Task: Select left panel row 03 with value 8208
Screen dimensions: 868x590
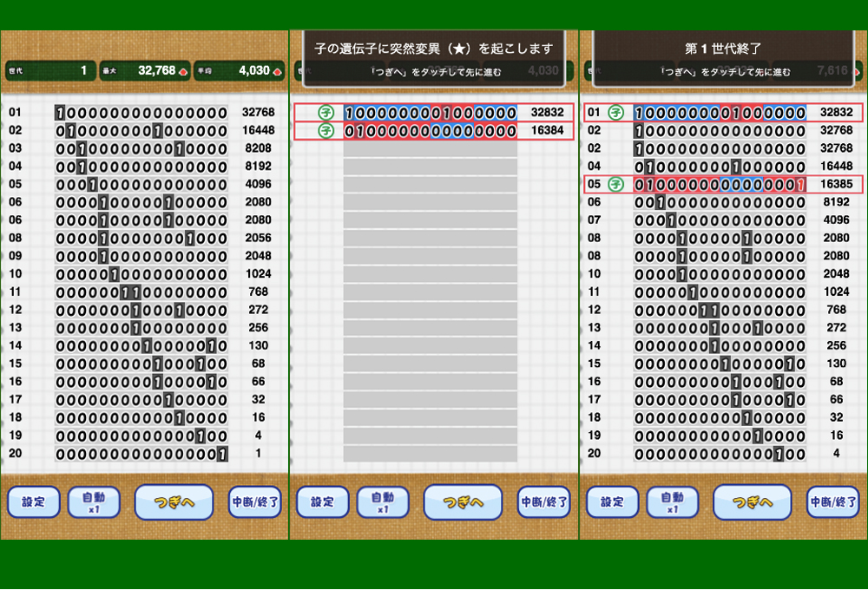Action: [141, 149]
